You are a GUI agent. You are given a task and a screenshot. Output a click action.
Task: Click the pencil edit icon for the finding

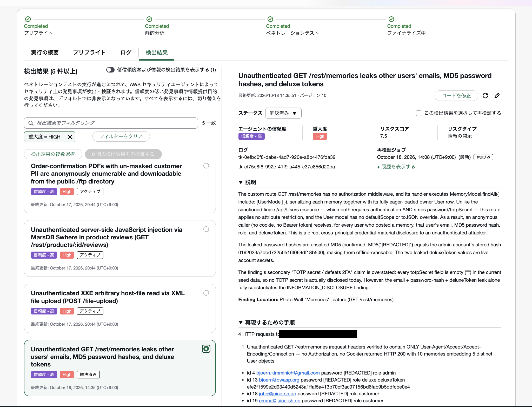coord(497,96)
